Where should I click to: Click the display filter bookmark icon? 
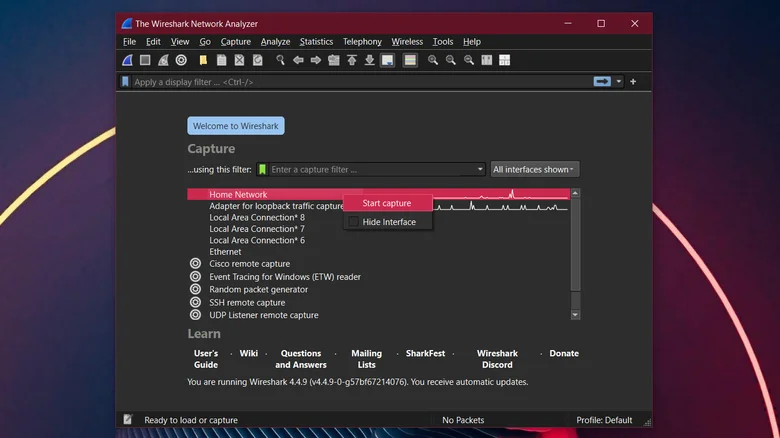(x=125, y=82)
